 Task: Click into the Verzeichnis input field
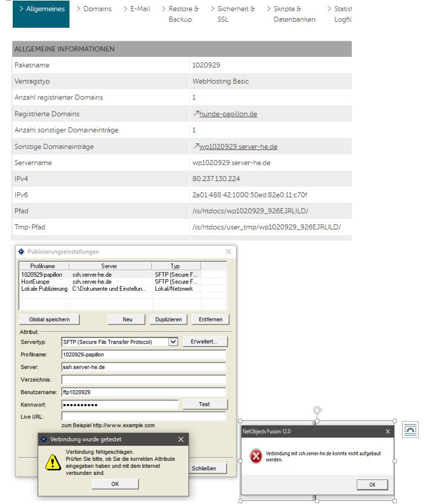coord(143,379)
